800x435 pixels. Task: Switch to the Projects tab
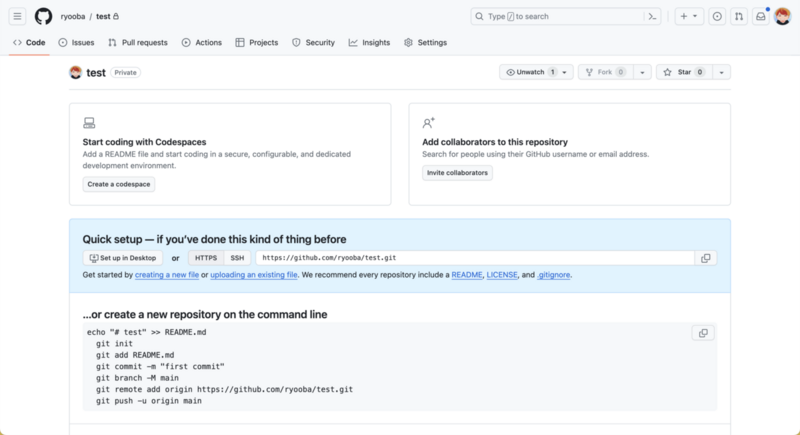click(257, 43)
